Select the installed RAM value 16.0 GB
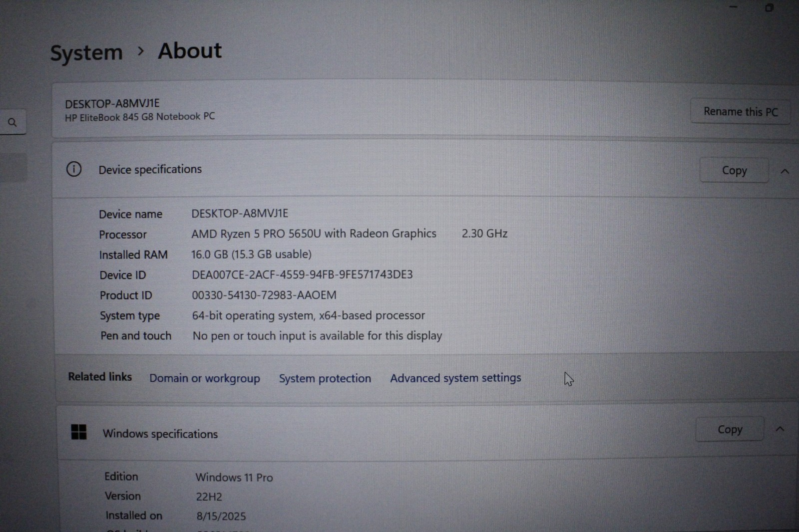The height and width of the screenshot is (532, 799). [x=251, y=254]
